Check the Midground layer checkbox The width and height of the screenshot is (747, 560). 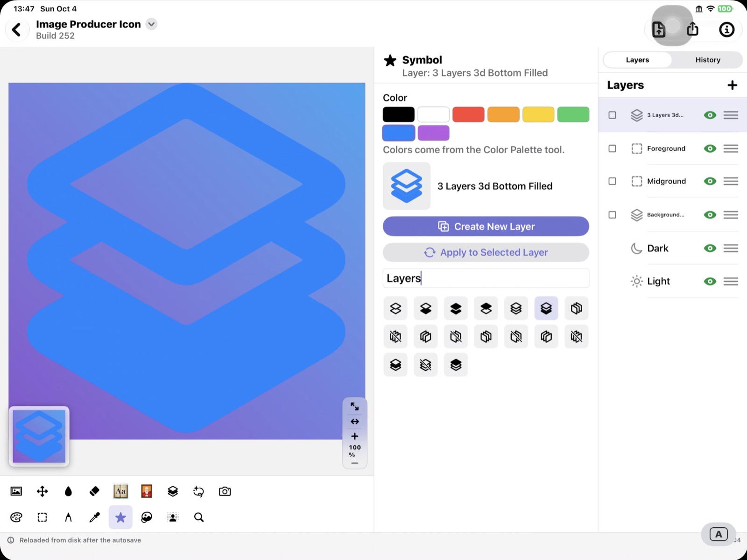[612, 181]
